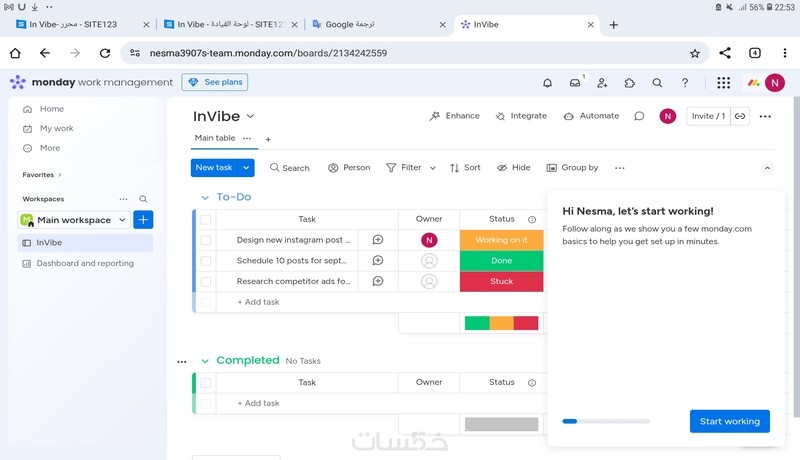
Task: Check the Design new instagram post task
Action: 206,240
